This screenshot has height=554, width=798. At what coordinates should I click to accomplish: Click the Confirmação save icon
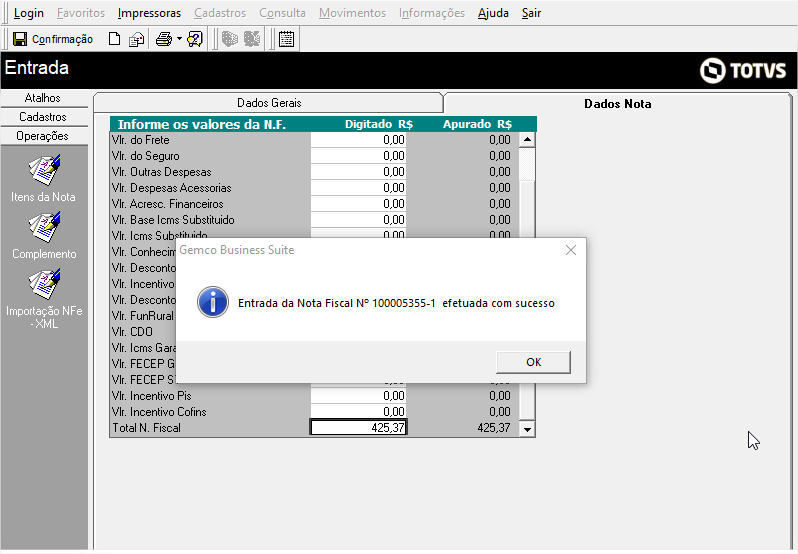(x=20, y=39)
